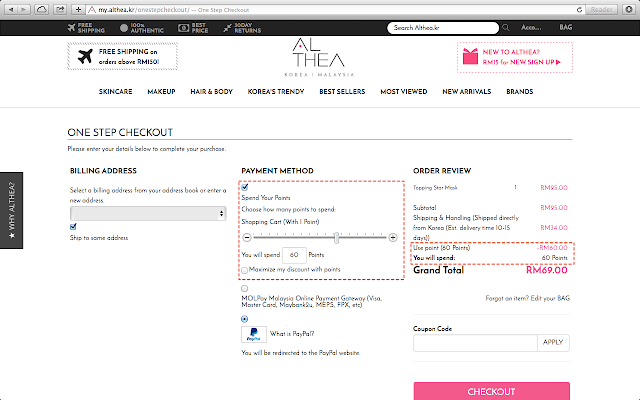Open MAKEUP menu
This screenshot has width=640, height=400.
click(161, 92)
